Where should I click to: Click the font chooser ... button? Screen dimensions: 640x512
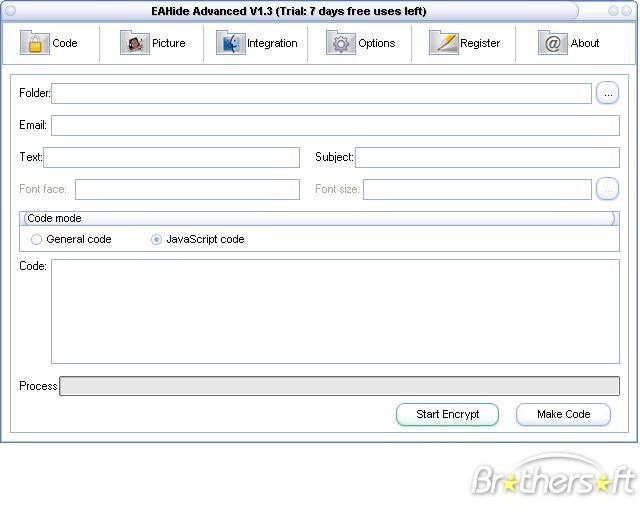(x=607, y=189)
